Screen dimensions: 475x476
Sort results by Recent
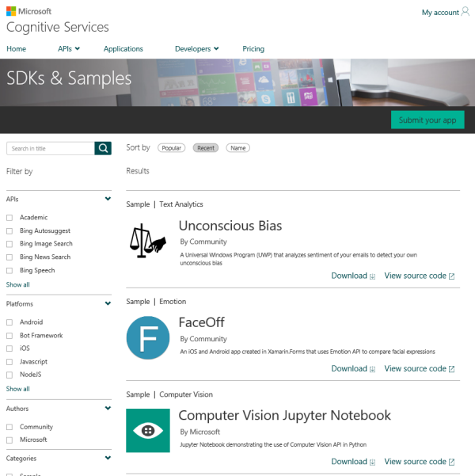pos(206,148)
